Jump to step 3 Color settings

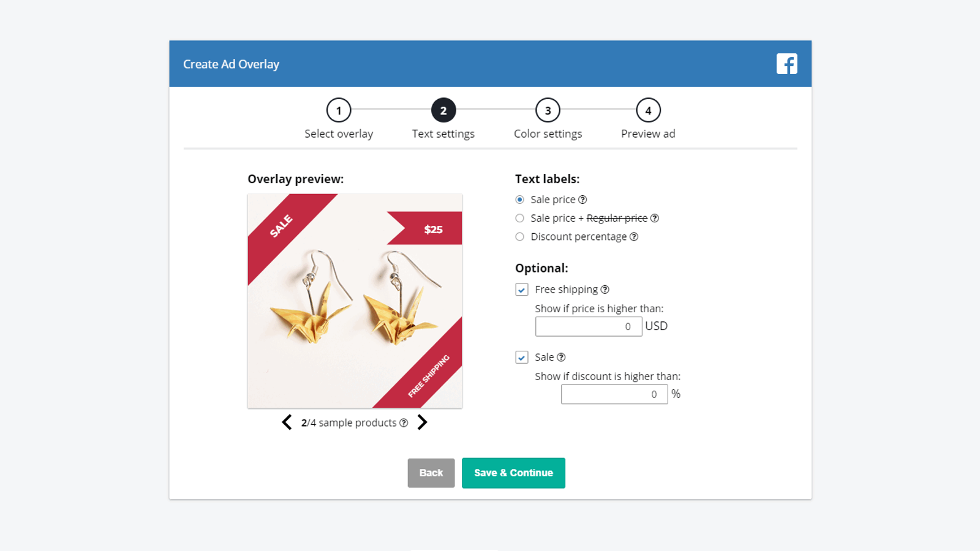[x=548, y=111]
